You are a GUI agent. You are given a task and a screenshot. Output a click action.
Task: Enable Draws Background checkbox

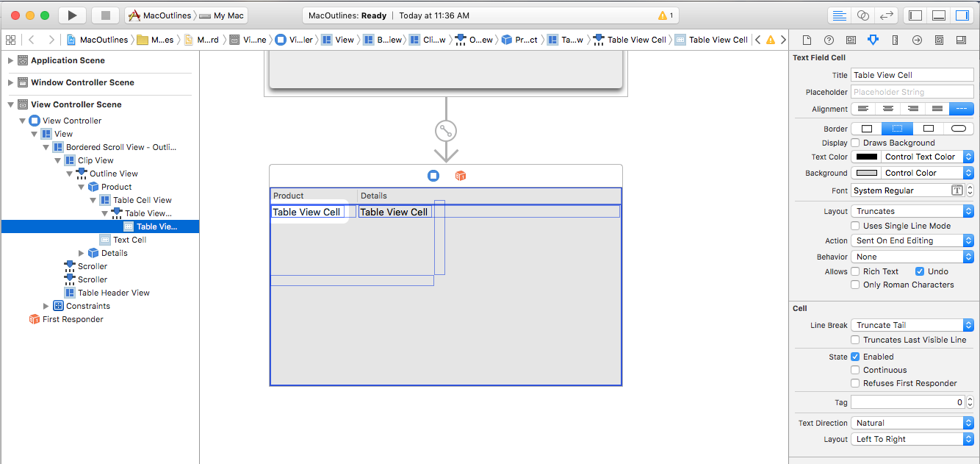click(855, 143)
